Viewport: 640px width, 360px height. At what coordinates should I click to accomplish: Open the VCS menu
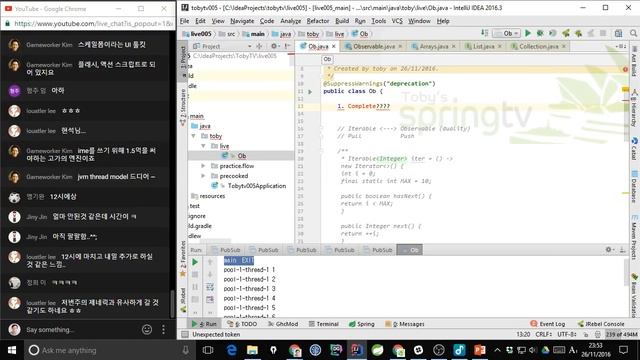pyautogui.click(x=397, y=21)
